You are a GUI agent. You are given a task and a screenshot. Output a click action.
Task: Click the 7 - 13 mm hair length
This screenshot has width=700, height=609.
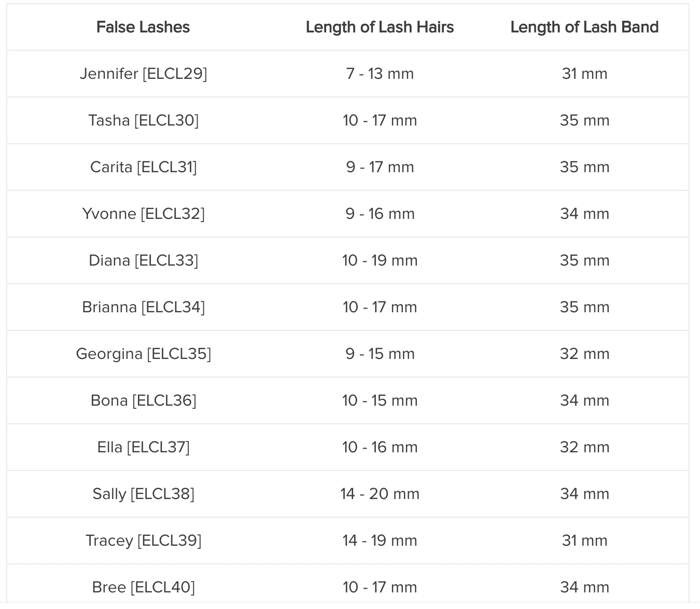pyautogui.click(x=380, y=74)
